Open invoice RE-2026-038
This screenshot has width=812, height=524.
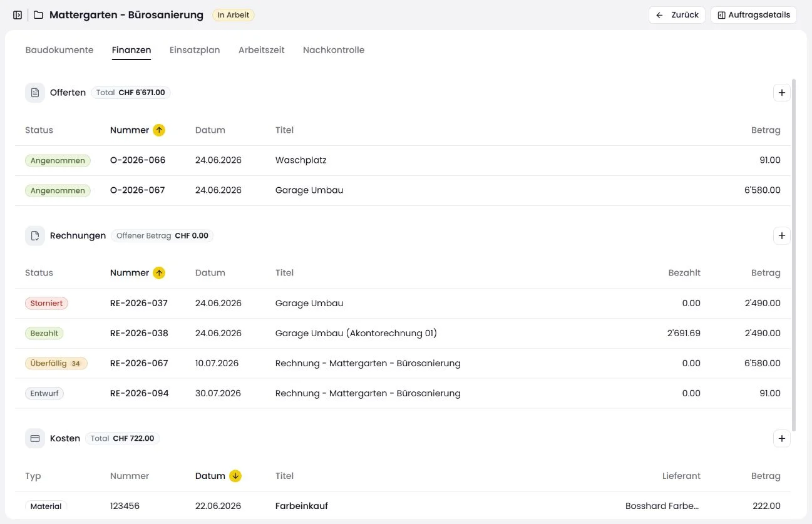[x=139, y=333]
